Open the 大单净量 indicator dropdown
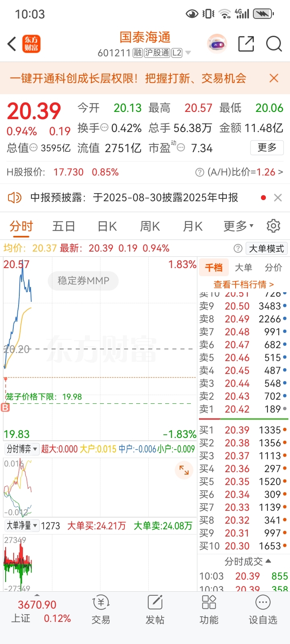 click(x=22, y=525)
